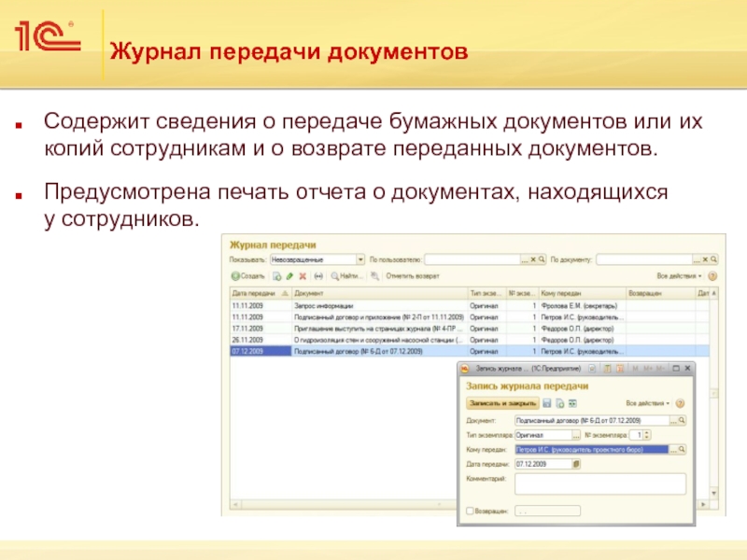Select row О гидроизоляции стен и сооружений
Viewport: 747px width, 560px height.
click(x=470, y=340)
